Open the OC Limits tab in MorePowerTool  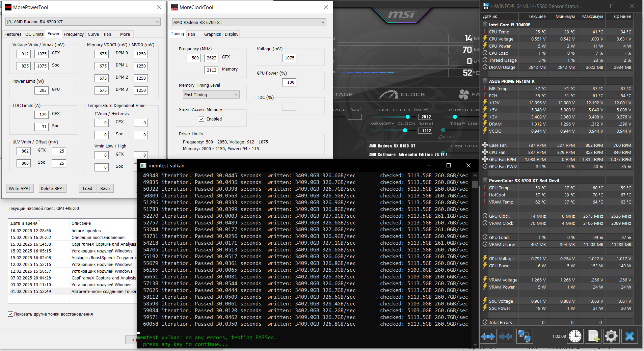[34, 34]
